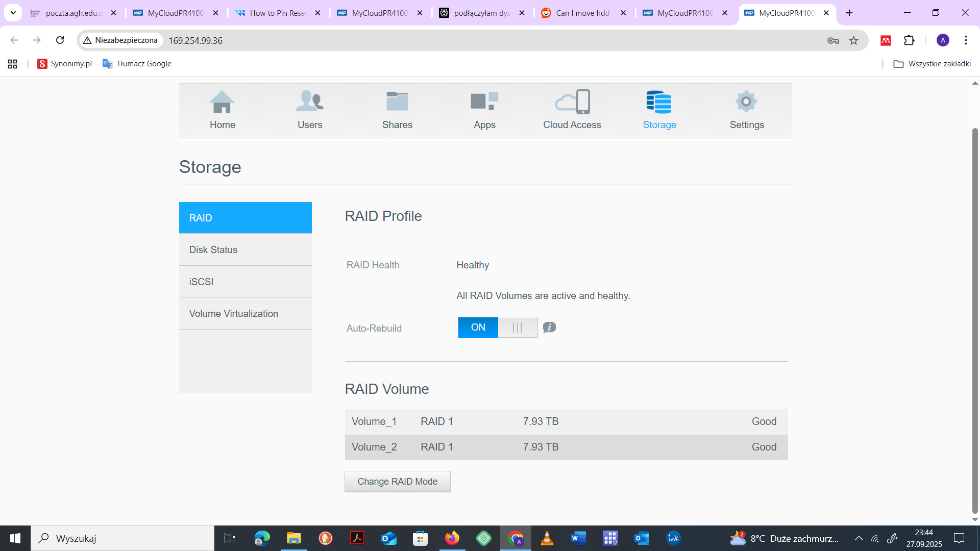Open iSCSI in sidebar
The height and width of the screenshot is (551, 980).
tap(246, 282)
